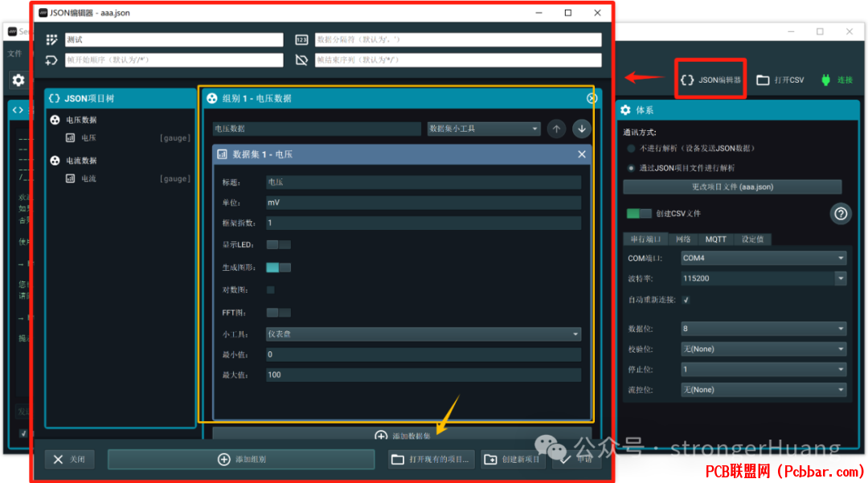The height and width of the screenshot is (483, 868).
Task: Click 单位 field containing mV
Action: tap(424, 203)
